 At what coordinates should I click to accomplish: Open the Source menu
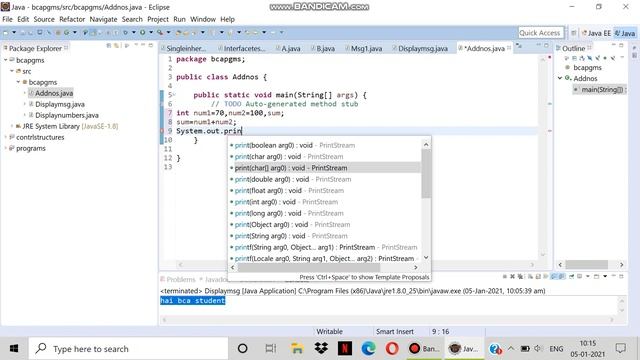click(44, 19)
